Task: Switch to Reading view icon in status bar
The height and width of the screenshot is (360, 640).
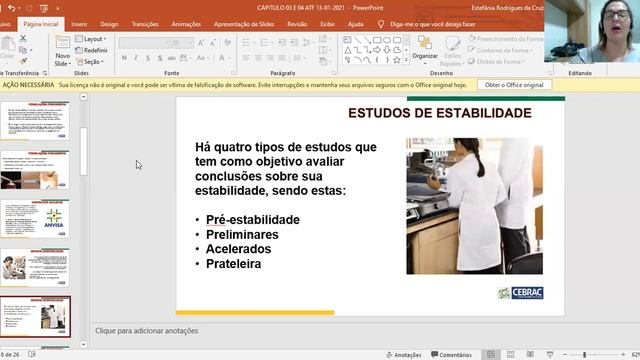Action: click(530, 354)
